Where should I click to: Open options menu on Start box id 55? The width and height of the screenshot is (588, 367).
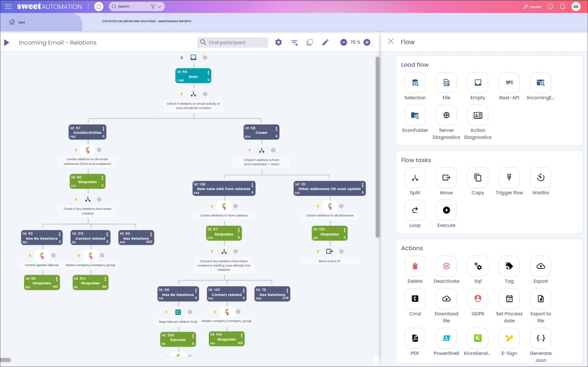point(208,73)
